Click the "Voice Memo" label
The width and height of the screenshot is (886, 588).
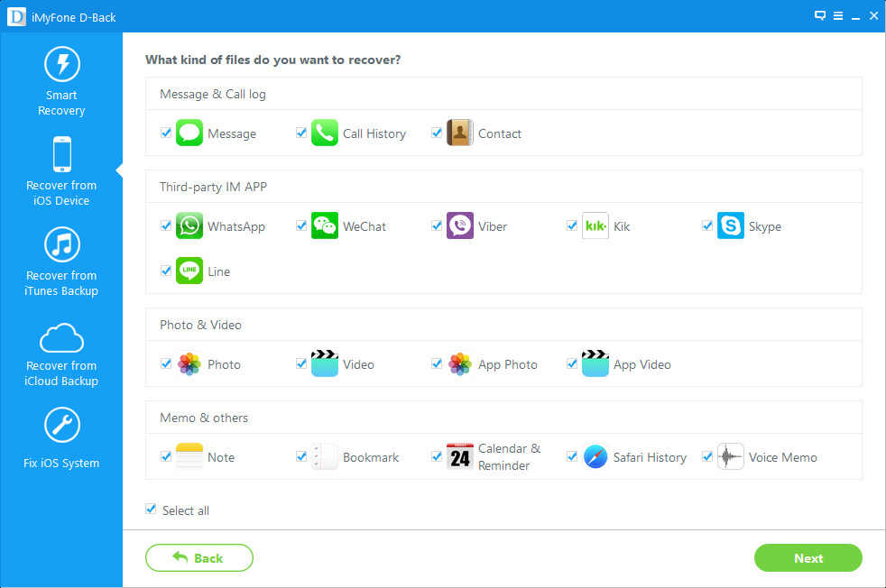pos(782,457)
